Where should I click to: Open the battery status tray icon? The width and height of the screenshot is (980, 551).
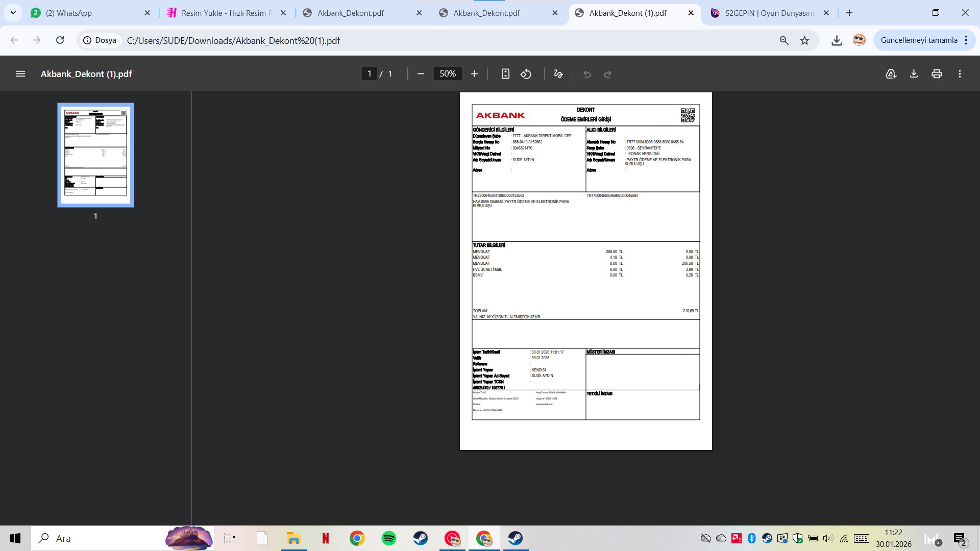(x=813, y=538)
